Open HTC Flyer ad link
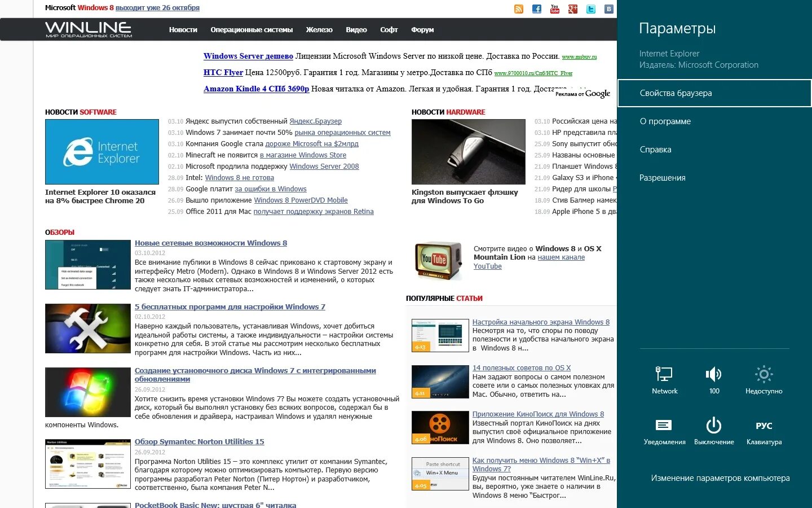 [223, 72]
